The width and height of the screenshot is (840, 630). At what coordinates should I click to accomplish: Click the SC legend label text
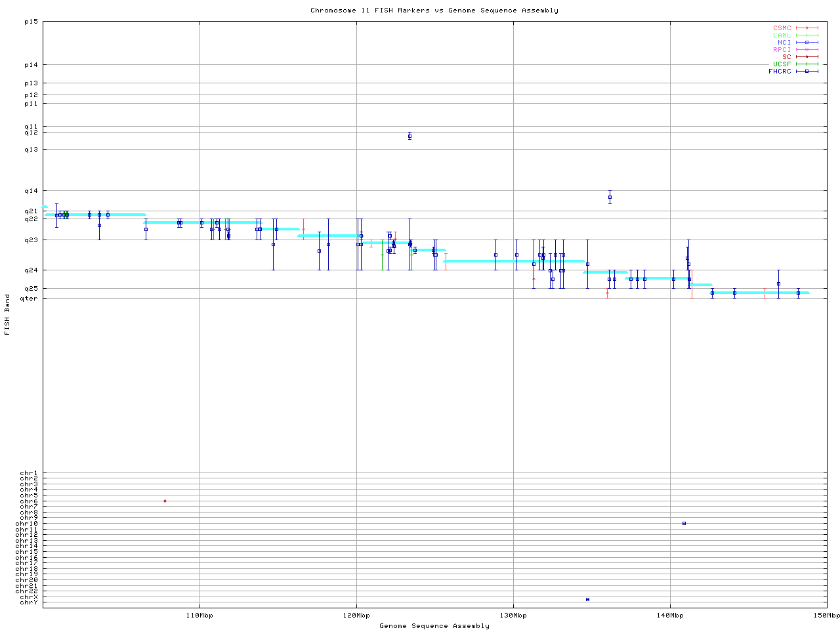coord(786,57)
